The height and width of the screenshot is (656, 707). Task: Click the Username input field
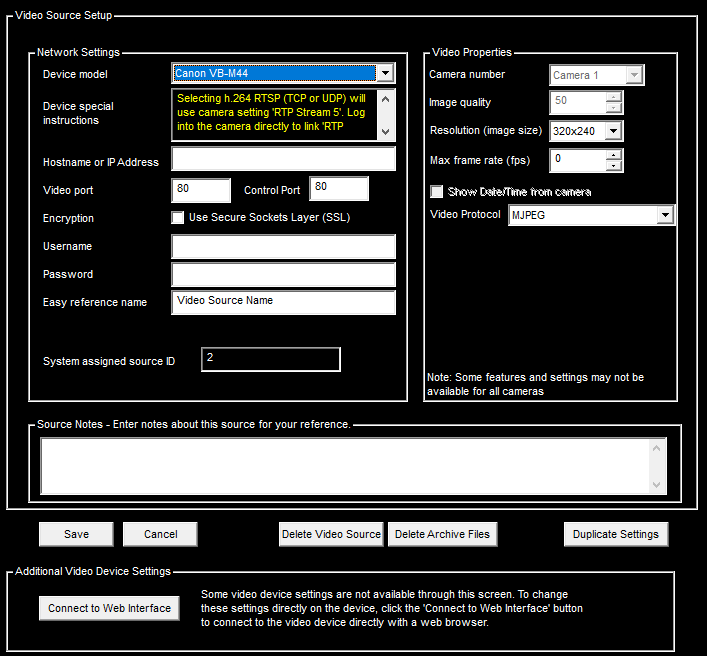click(283, 246)
